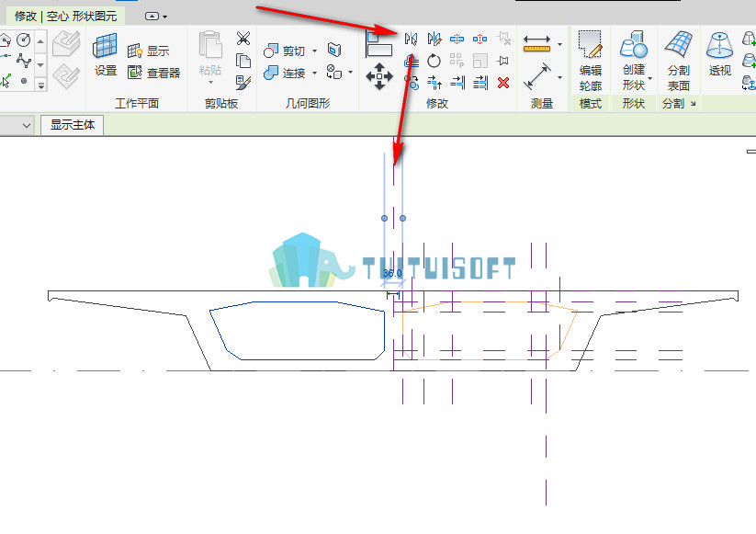
Task: Open the 连接 dropdown arrow
Action: (315, 73)
